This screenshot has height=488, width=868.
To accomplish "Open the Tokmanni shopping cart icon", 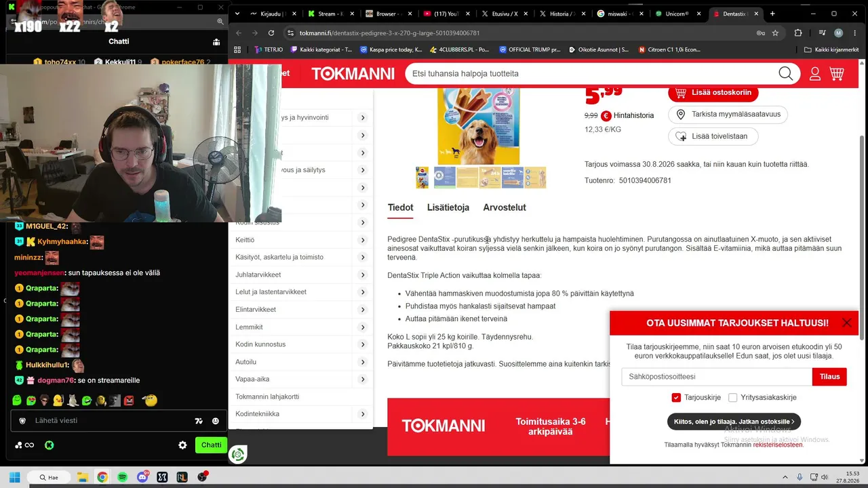I will (837, 74).
